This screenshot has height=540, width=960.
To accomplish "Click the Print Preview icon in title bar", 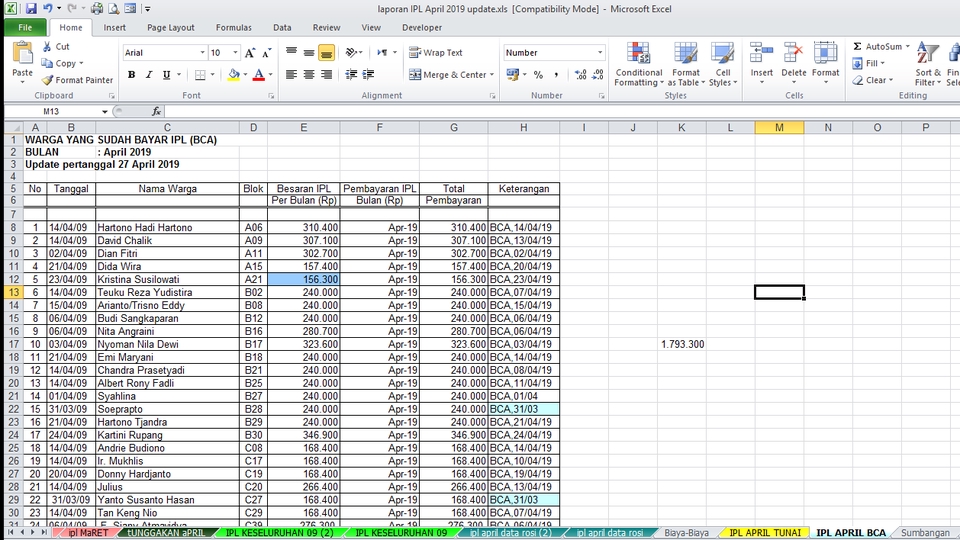I will 114,9.
